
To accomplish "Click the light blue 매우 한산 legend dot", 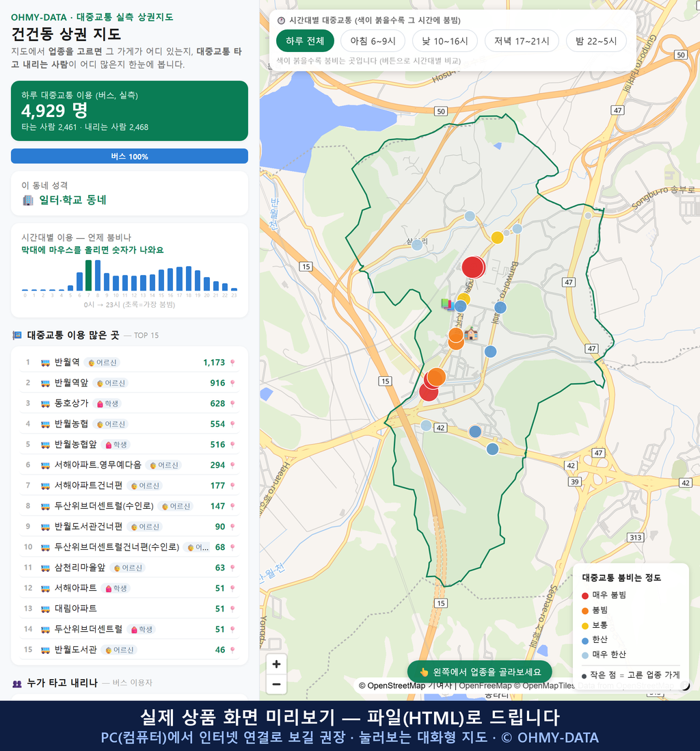I will tap(584, 656).
